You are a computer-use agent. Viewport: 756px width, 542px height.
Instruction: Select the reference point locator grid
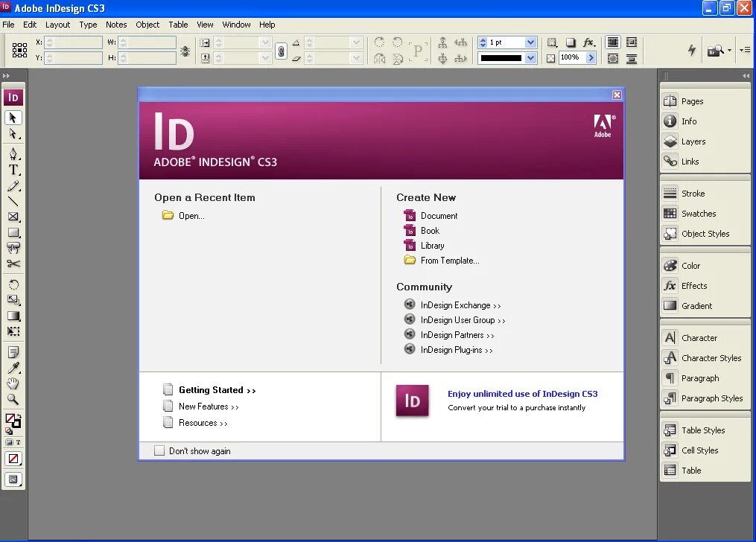pos(19,50)
